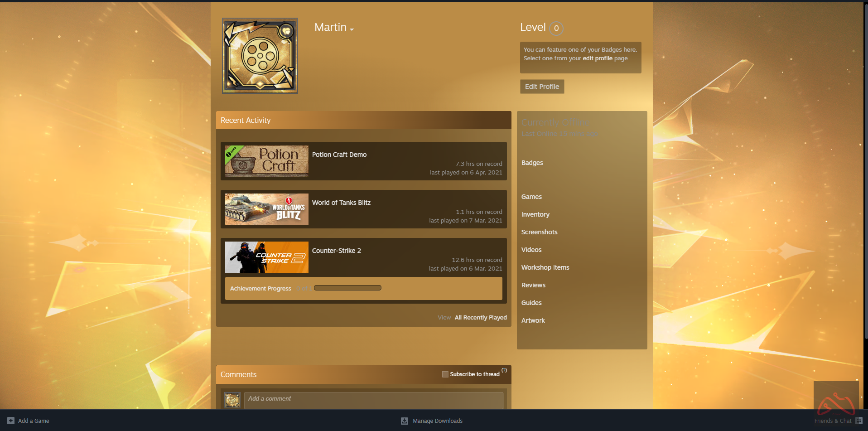
Task: Click the edit profile link in badge box
Action: click(x=597, y=58)
